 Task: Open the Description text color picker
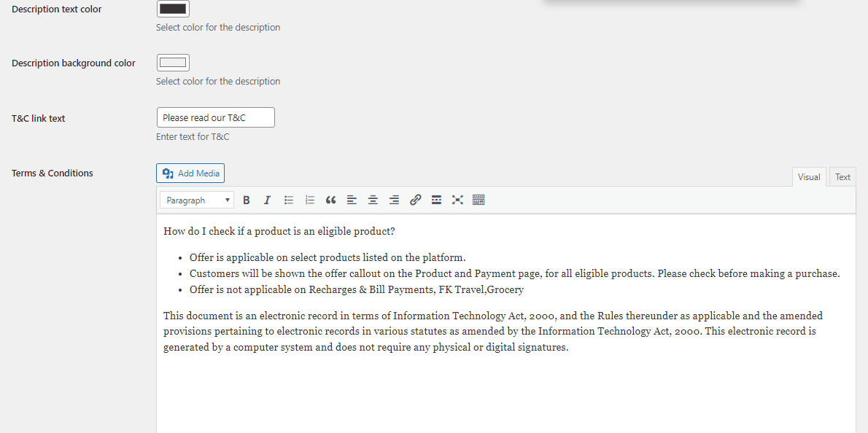tap(174, 9)
